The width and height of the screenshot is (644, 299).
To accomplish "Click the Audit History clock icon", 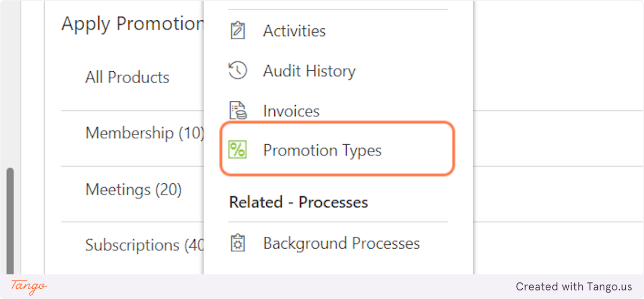I will [237, 71].
